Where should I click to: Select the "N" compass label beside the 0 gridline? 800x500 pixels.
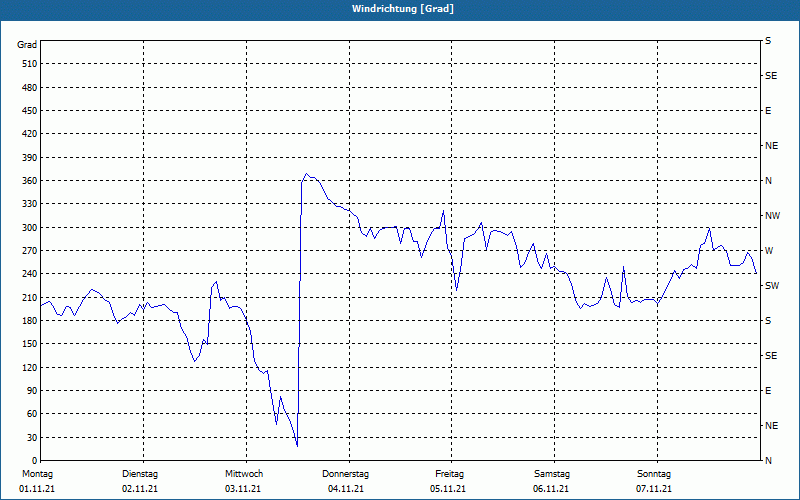click(x=768, y=461)
